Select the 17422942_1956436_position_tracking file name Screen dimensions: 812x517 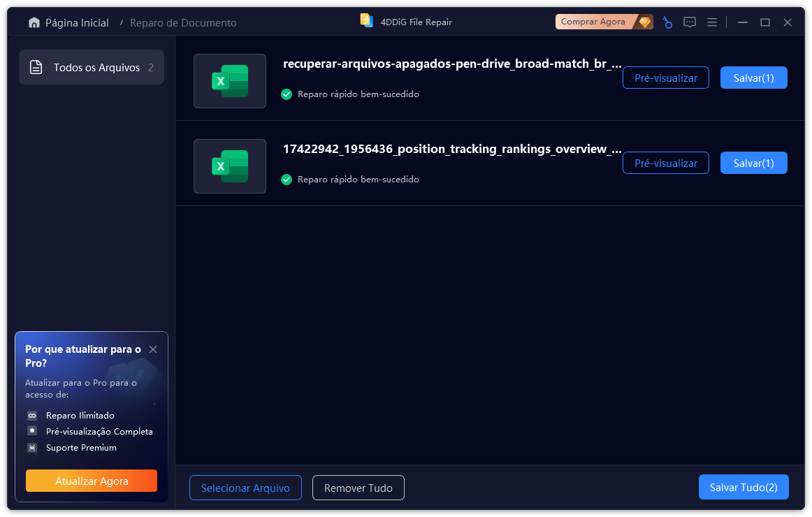point(452,149)
